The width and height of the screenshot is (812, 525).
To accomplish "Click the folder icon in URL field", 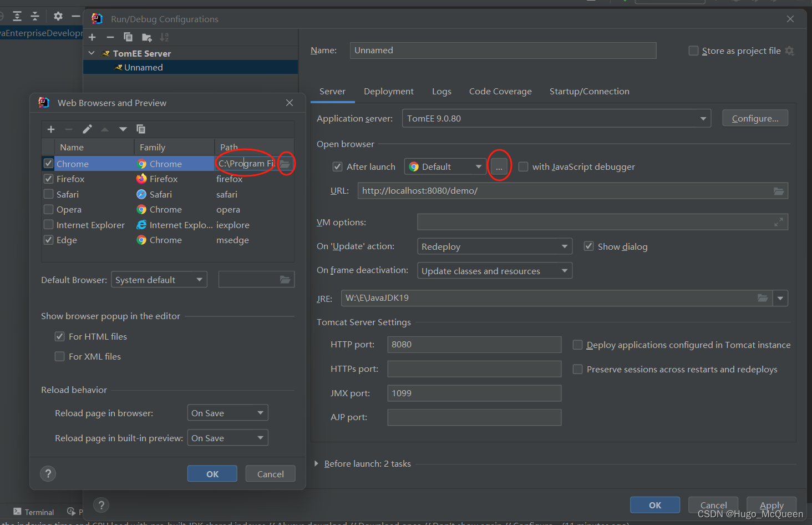I will pos(779,191).
